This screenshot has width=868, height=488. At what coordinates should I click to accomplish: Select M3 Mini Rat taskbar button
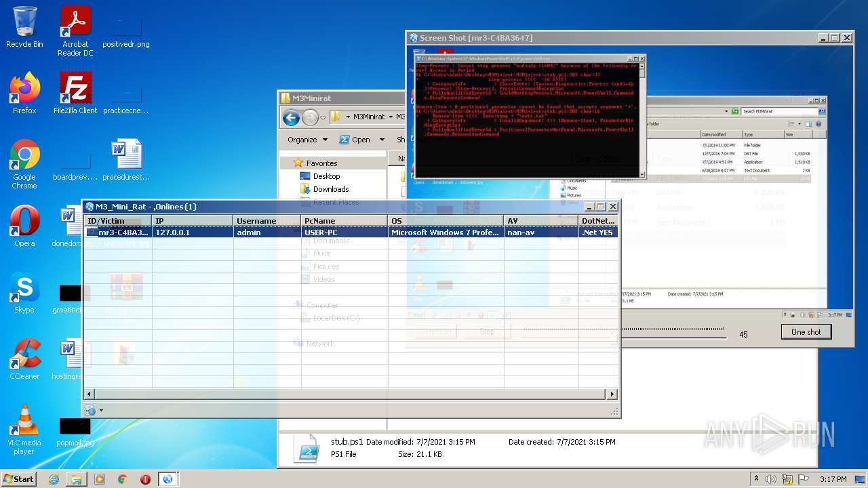coord(167,479)
